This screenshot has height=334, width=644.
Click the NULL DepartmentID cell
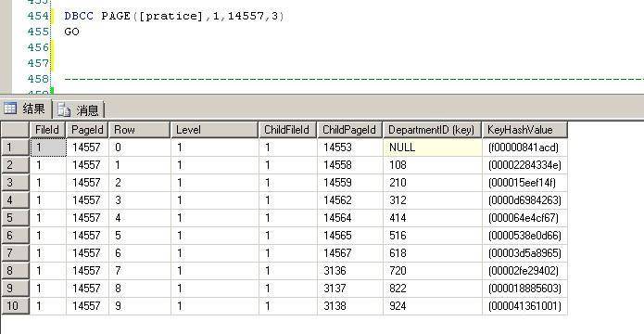pos(433,148)
